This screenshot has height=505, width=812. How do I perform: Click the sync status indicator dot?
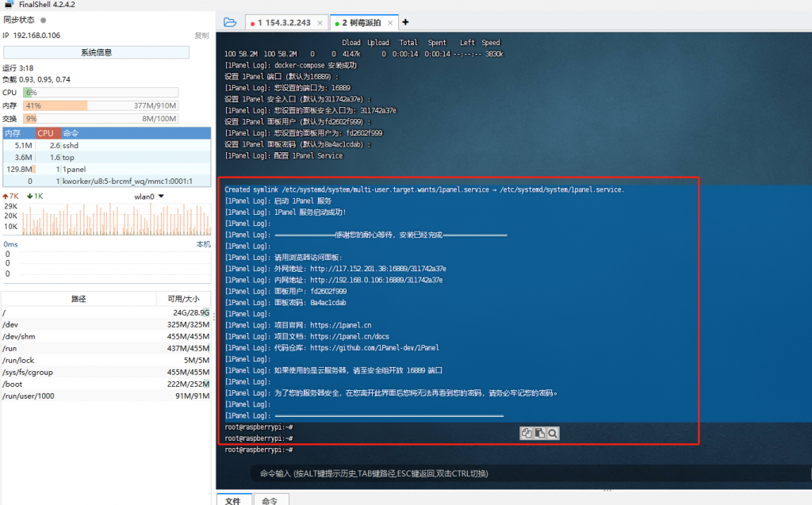(43, 20)
